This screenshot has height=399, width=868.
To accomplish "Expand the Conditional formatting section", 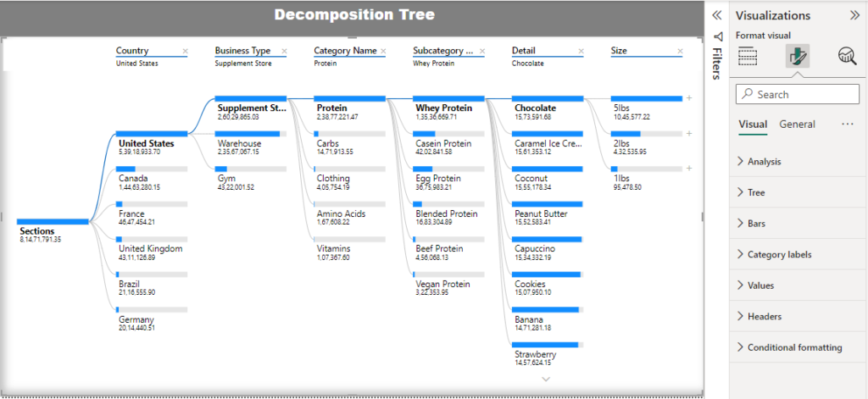I will click(794, 347).
